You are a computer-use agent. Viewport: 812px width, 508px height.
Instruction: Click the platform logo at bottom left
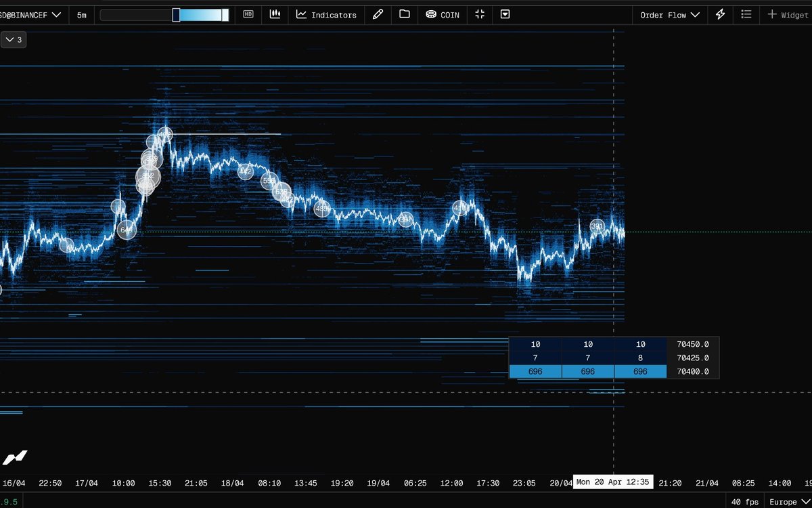click(x=15, y=457)
